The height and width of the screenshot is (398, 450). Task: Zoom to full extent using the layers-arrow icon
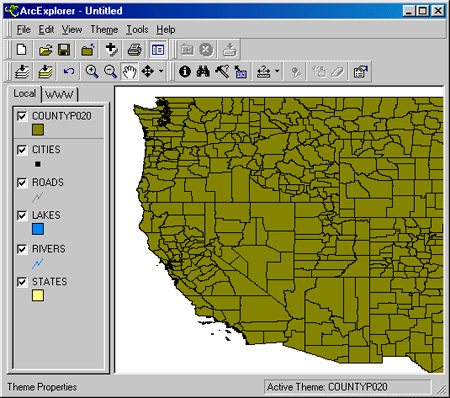(22, 71)
